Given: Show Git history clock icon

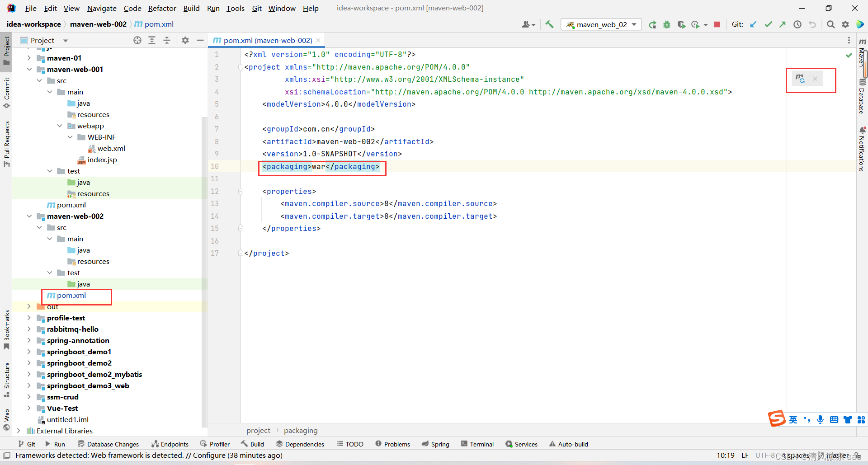Looking at the screenshot, I should pyautogui.click(x=797, y=24).
